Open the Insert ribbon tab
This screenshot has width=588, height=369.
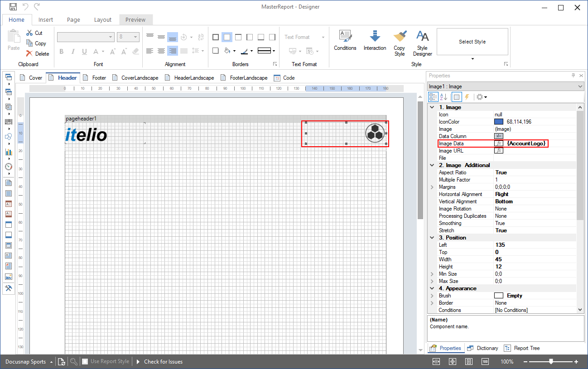pos(46,19)
